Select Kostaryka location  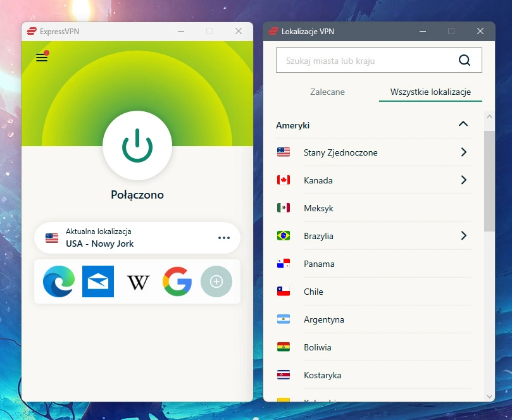tap(373, 375)
